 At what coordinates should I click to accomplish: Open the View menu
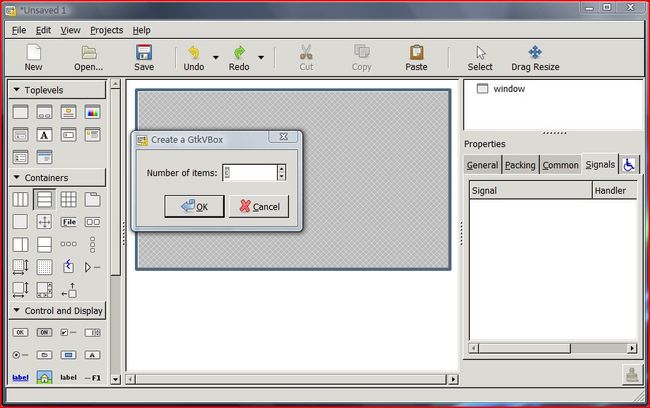[x=70, y=30]
